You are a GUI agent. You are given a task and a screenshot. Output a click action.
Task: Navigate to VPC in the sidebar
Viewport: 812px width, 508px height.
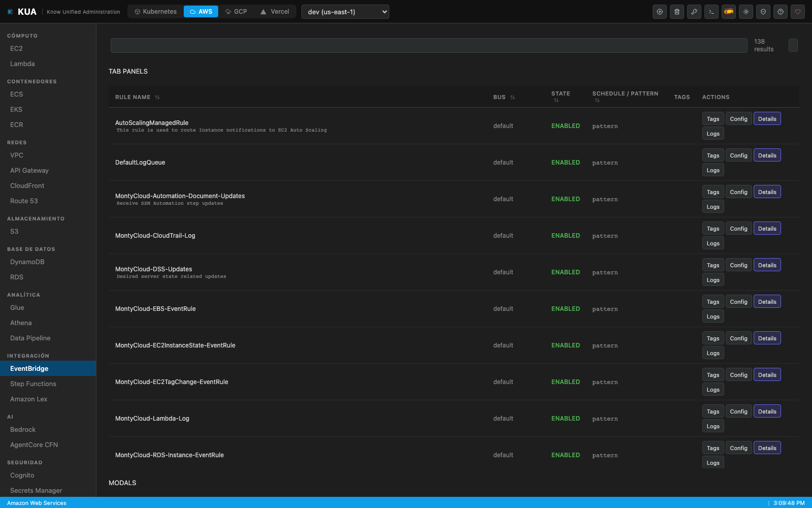(x=48, y=155)
